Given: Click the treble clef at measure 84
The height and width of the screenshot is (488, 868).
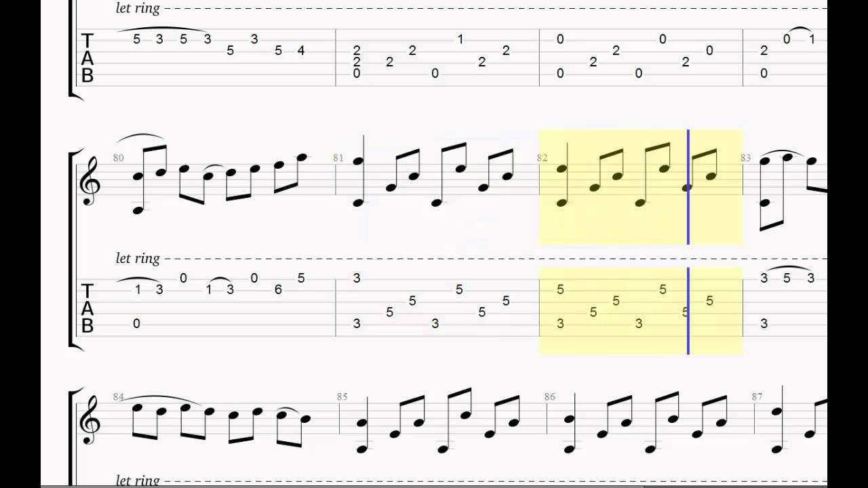Looking at the screenshot, I should (90, 422).
